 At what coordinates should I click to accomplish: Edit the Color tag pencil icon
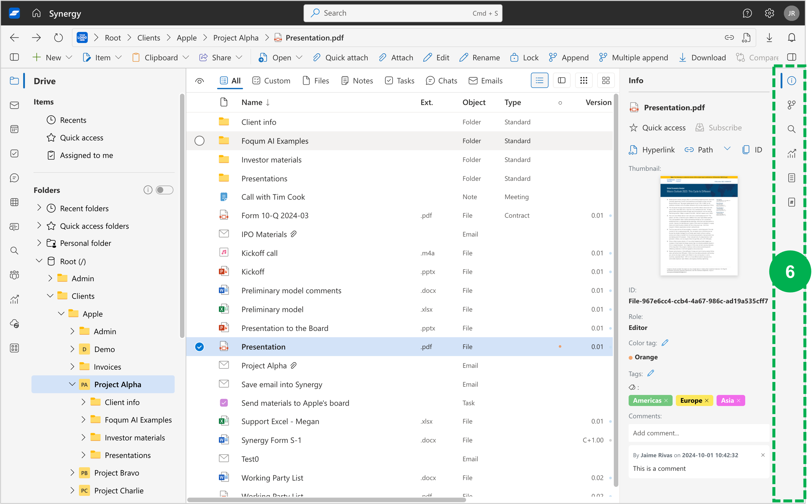coord(665,343)
